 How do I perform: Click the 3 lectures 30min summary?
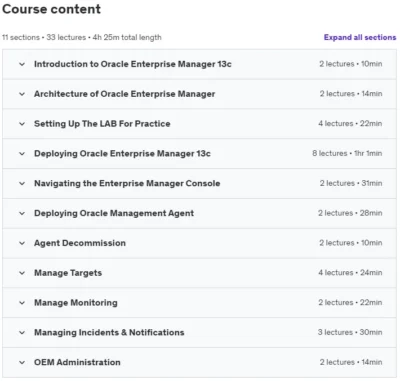[x=350, y=332]
